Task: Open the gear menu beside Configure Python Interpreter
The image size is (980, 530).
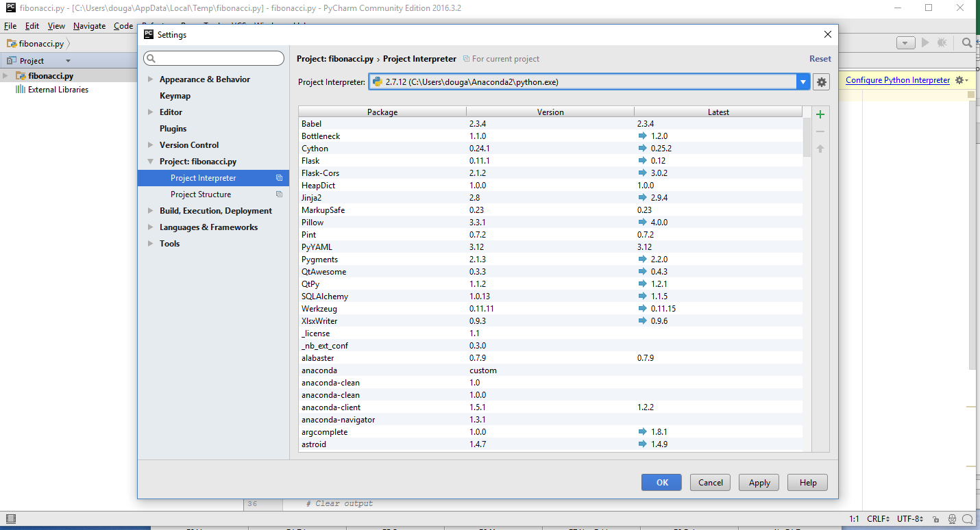Action: [x=960, y=80]
